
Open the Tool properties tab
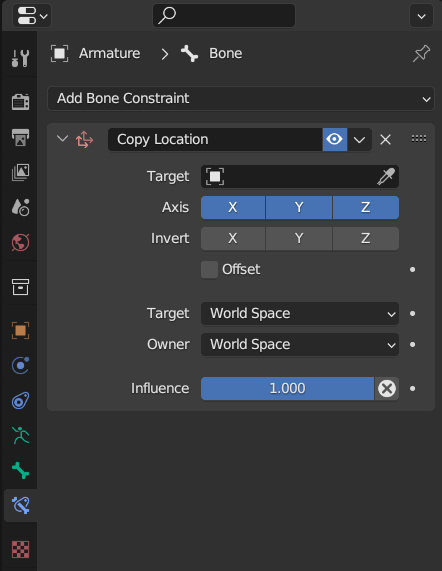point(20,58)
